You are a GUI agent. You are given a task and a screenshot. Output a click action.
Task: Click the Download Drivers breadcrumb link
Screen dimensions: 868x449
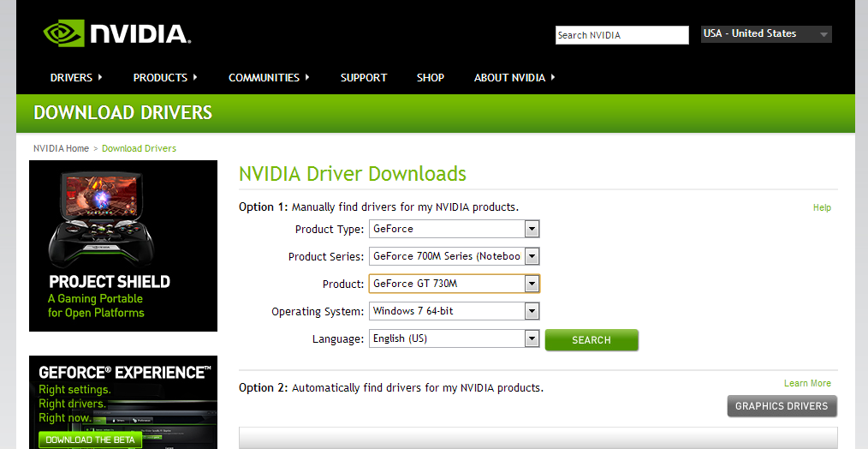pos(139,148)
